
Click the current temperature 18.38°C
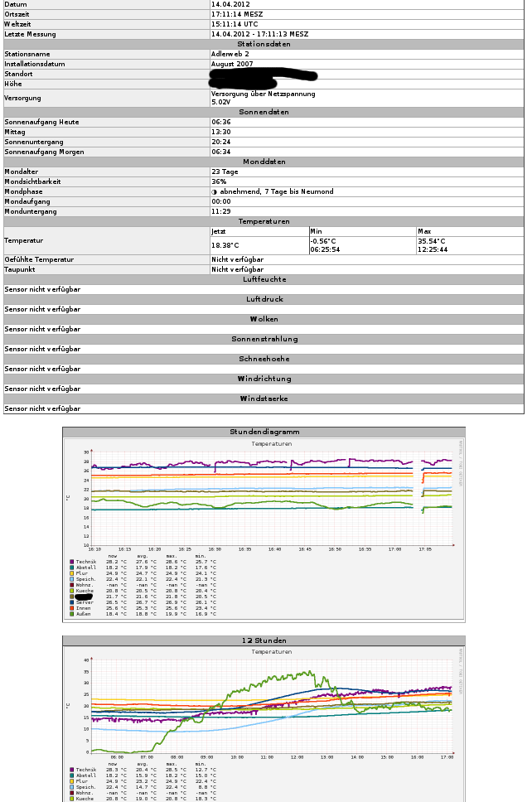click(x=225, y=245)
